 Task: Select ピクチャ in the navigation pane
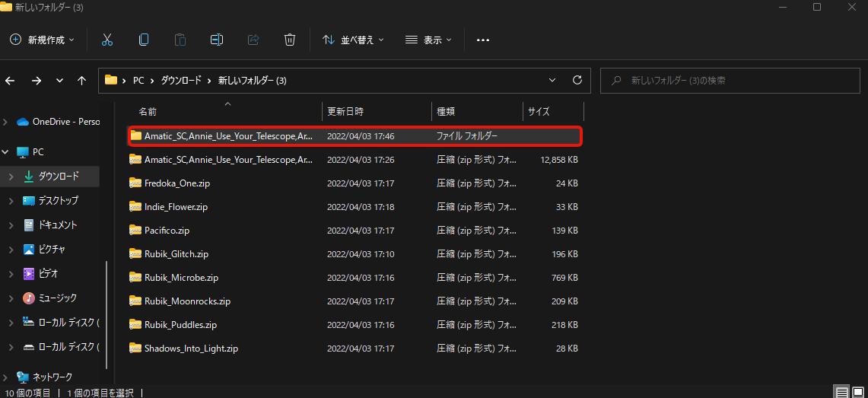[x=52, y=250]
